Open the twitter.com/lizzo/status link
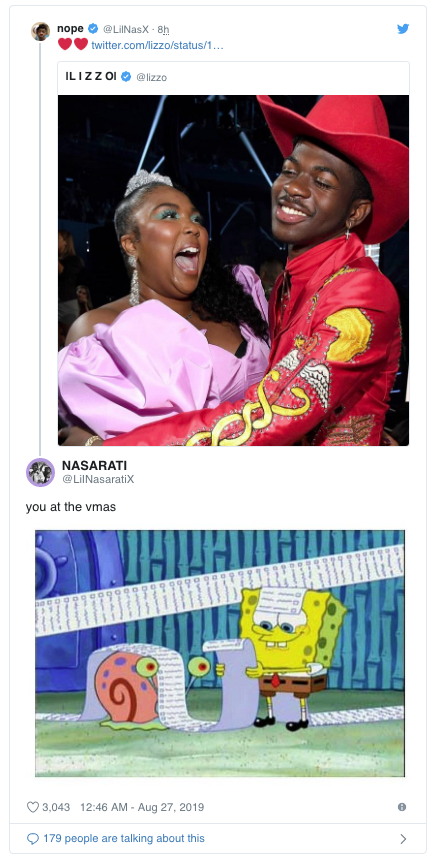436x862 pixels. 157,45
